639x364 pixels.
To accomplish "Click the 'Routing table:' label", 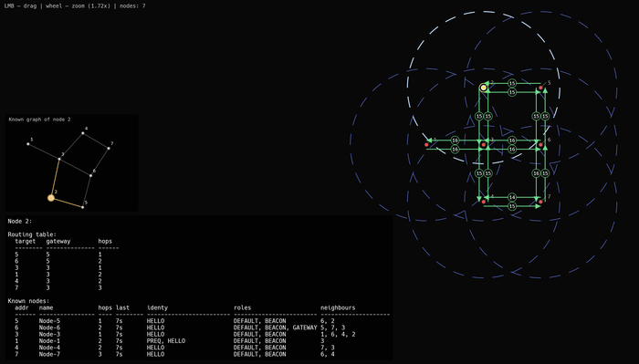I will click(32, 234).
